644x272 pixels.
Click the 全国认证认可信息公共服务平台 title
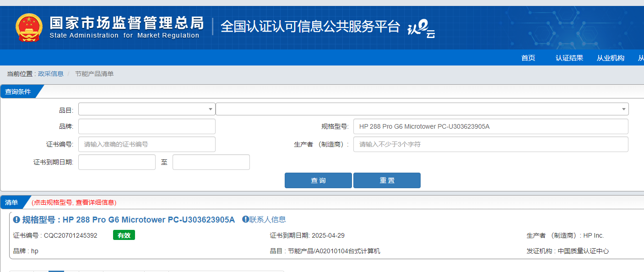(x=310, y=27)
